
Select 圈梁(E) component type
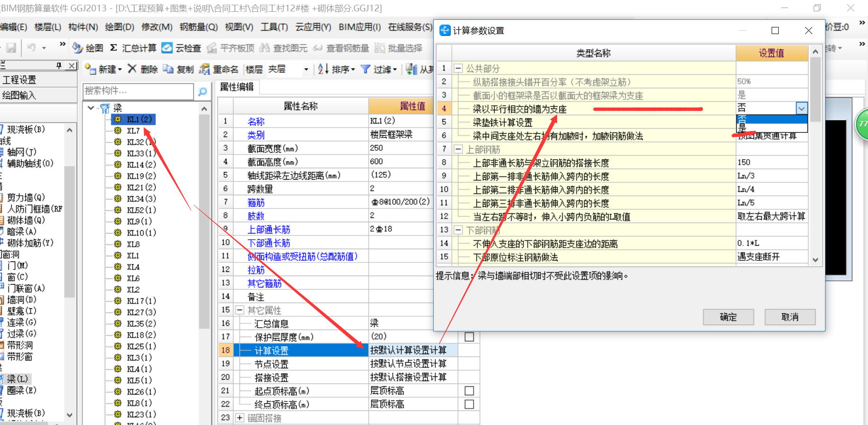click(x=22, y=390)
